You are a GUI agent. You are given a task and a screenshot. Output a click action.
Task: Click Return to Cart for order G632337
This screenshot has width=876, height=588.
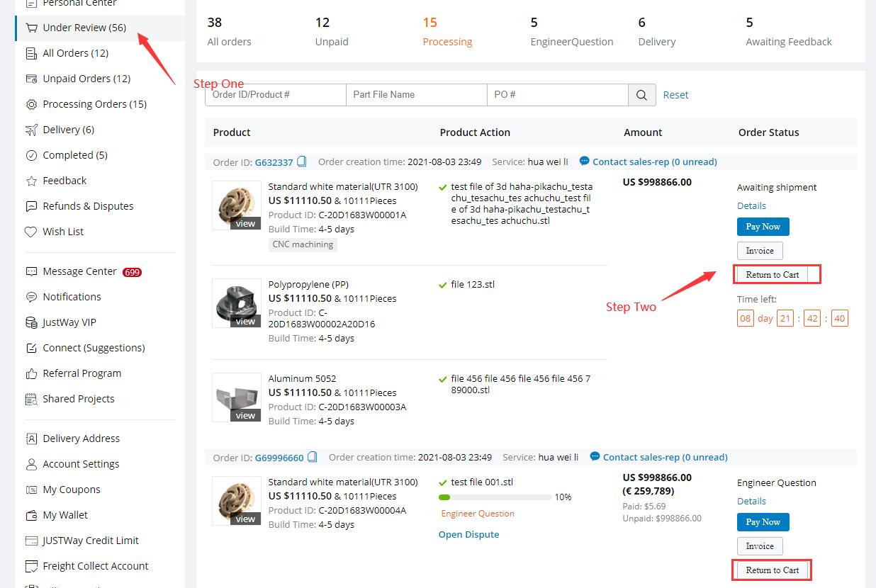(x=772, y=275)
